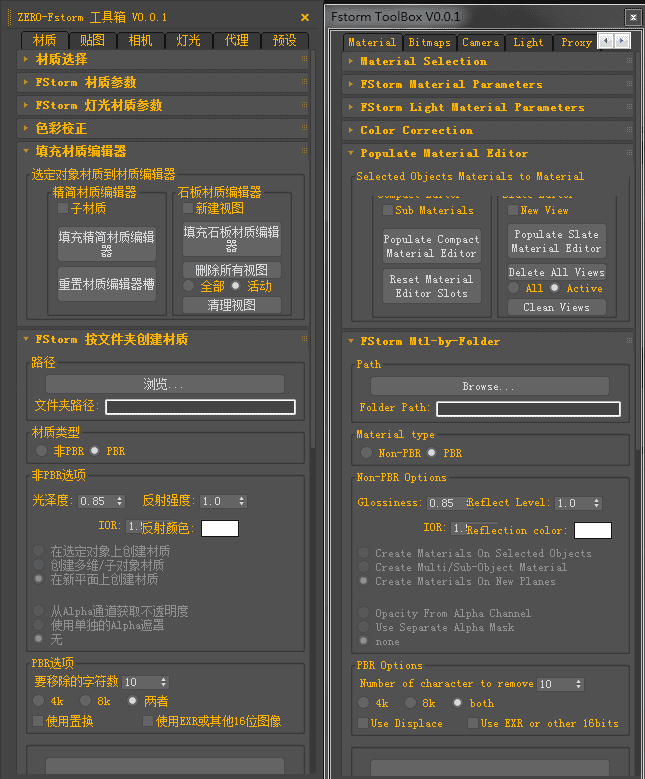Screen dimensions: 645x779
Task: Click the grip handle on the 材质选择 rollout
Action: [304, 60]
